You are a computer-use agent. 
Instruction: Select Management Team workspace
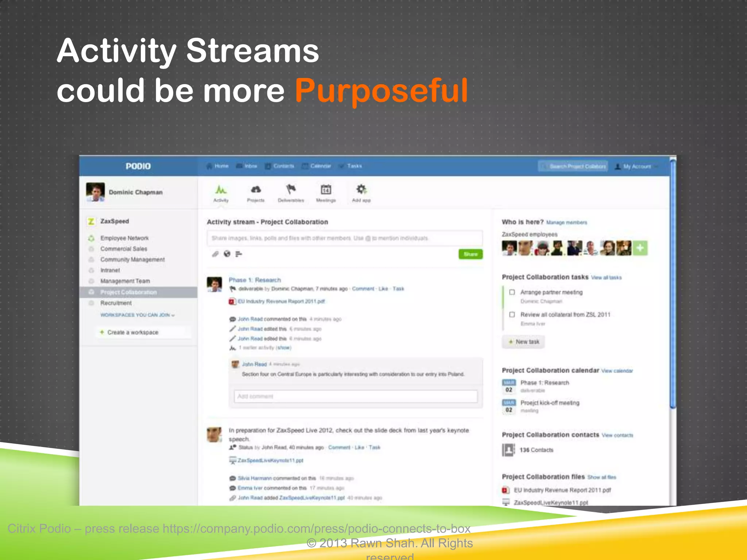coord(125,281)
